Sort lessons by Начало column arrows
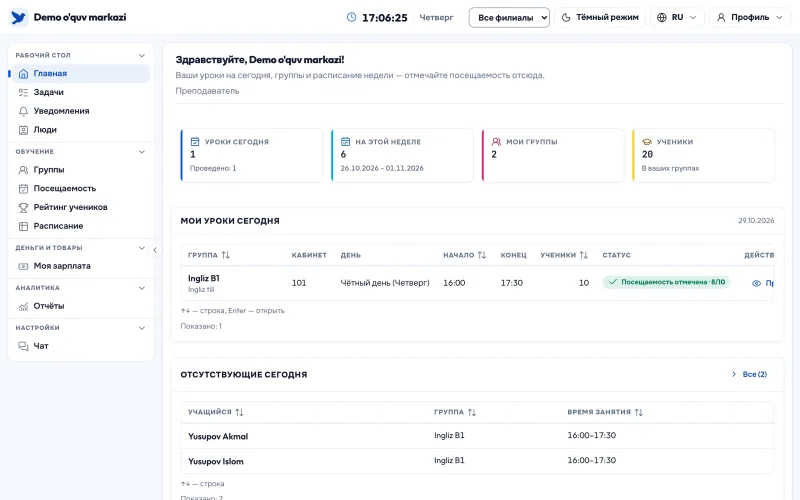Screen dimensions: 800x500 tap(482, 255)
